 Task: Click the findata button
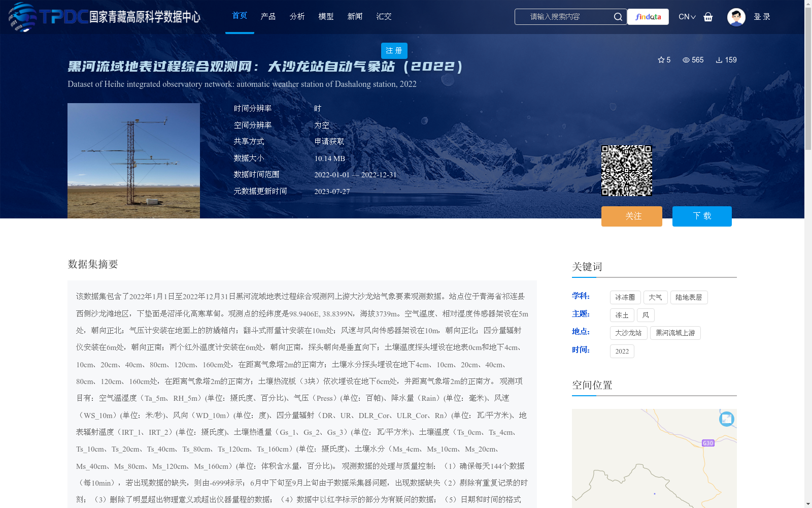point(648,17)
